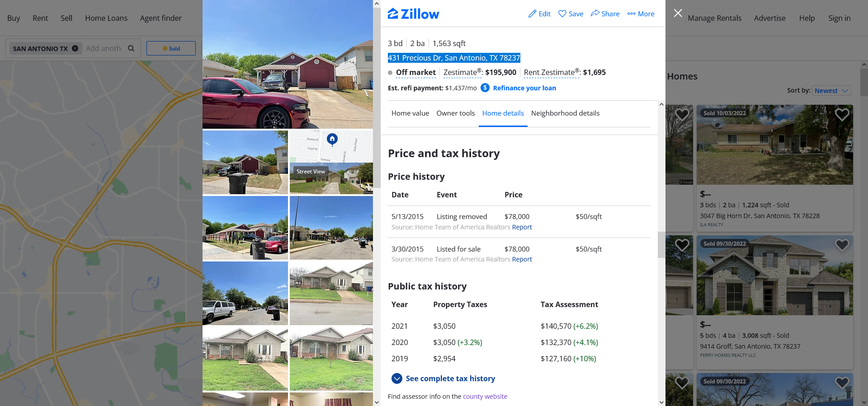
Task: Expand the complete tax history
Action: (x=443, y=378)
